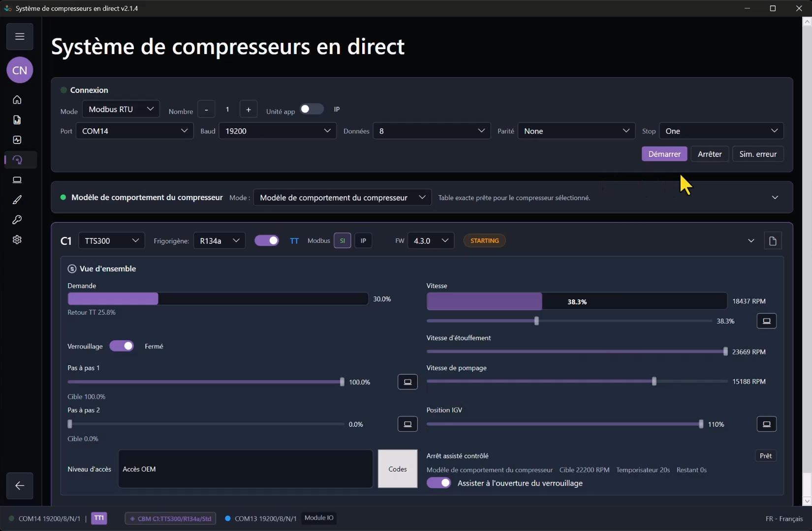The image size is (812, 531).
Task: Click the Pas à pas 1 slider
Action: (x=206, y=382)
